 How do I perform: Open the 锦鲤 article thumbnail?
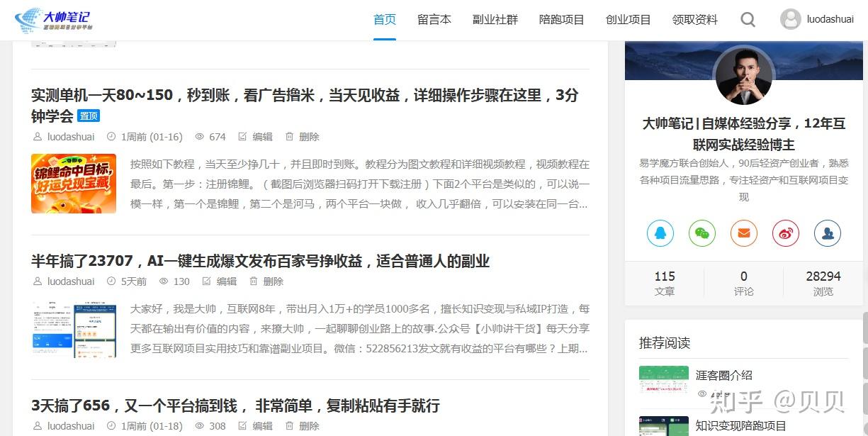point(74,184)
